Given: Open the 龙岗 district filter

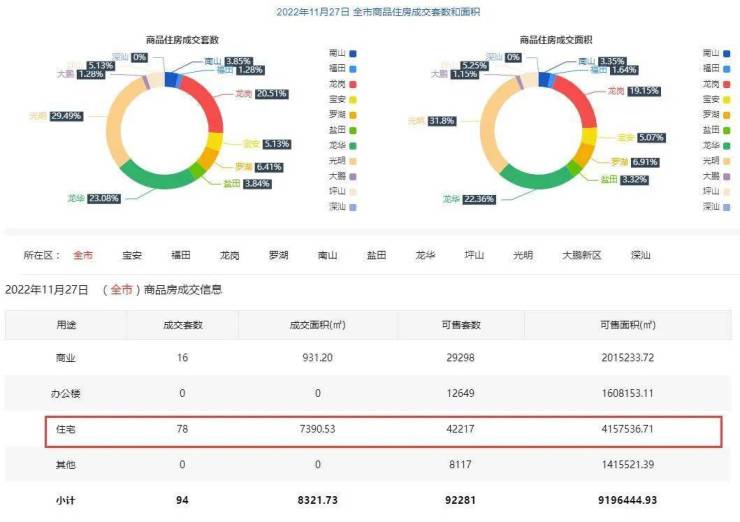Looking at the screenshot, I should point(229,255).
